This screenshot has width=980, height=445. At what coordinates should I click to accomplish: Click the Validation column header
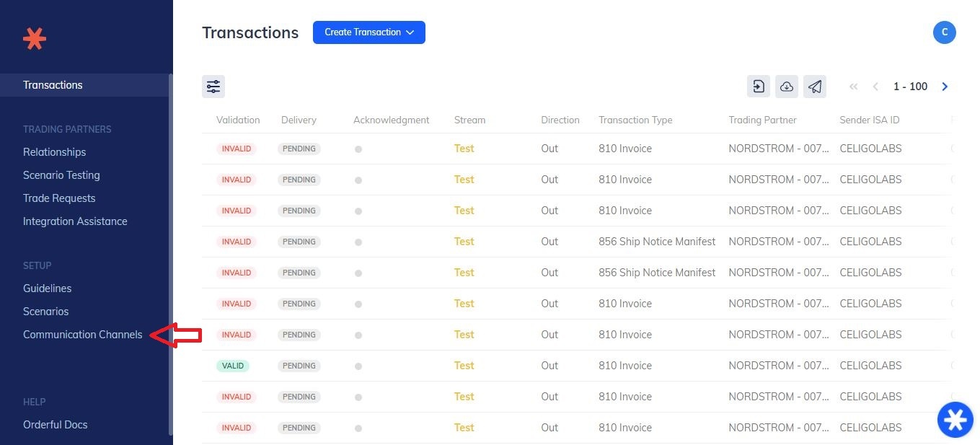pyautogui.click(x=238, y=120)
